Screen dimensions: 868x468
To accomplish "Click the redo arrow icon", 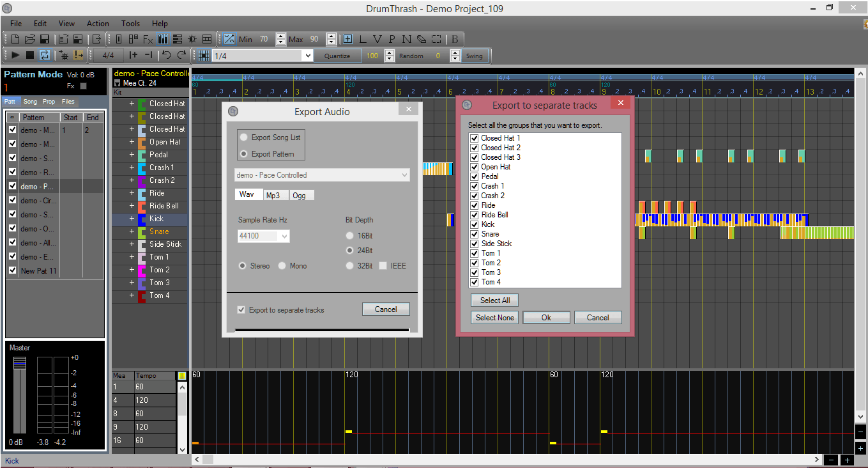I will click(181, 56).
